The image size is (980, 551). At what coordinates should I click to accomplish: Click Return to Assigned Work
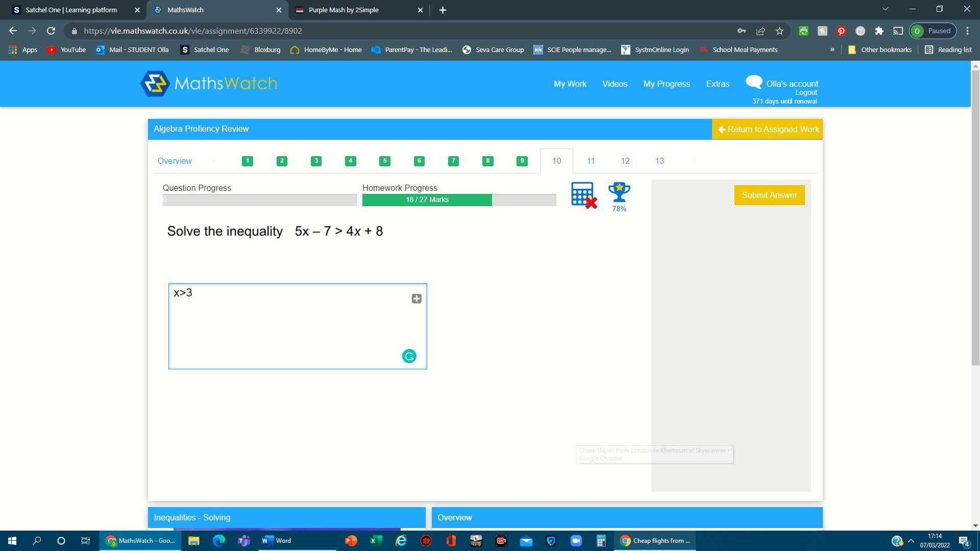pyautogui.click(x=767, y=130)
